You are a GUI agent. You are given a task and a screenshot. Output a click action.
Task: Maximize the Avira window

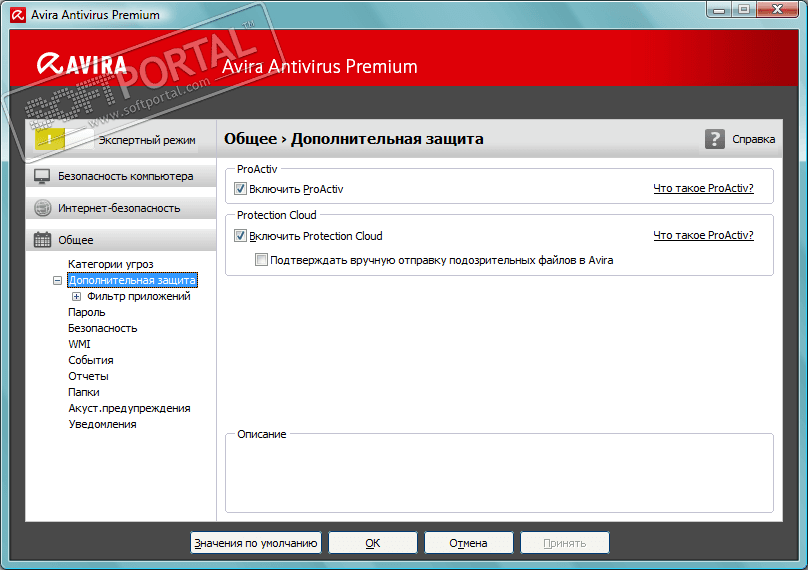point(744,9)
